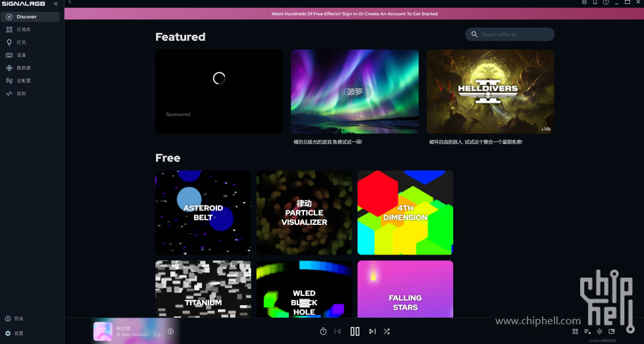Viewport: 644px width, 344px height.
Task: Click the 登录 login entry
Action: (x=14, y=318)
